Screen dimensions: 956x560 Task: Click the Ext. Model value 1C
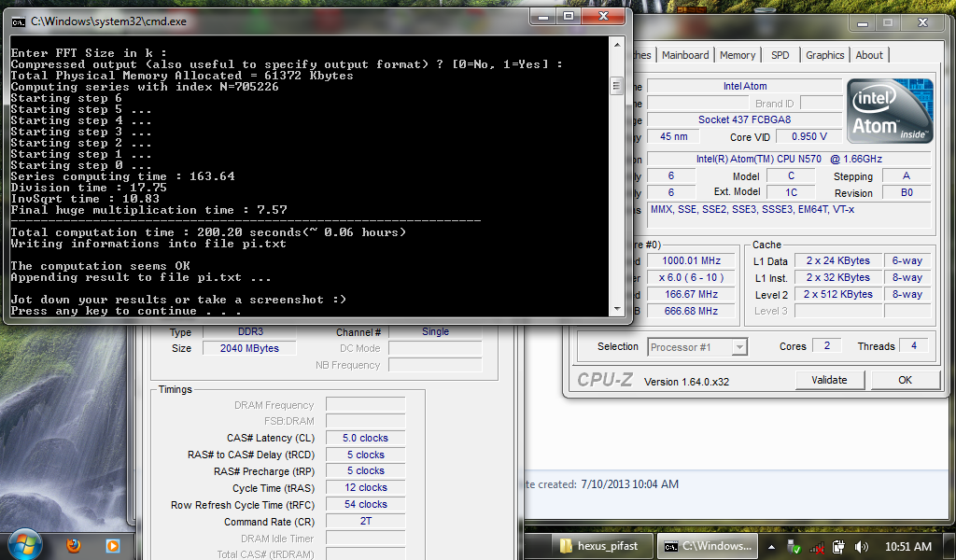click(x=791, y=192)
